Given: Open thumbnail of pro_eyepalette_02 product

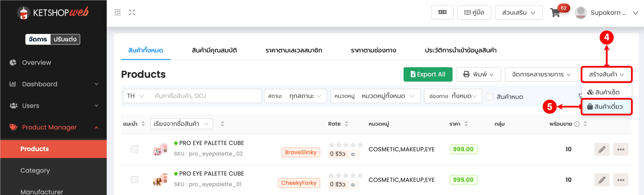Looking at the screenshot, I should (x=161, y=149).
